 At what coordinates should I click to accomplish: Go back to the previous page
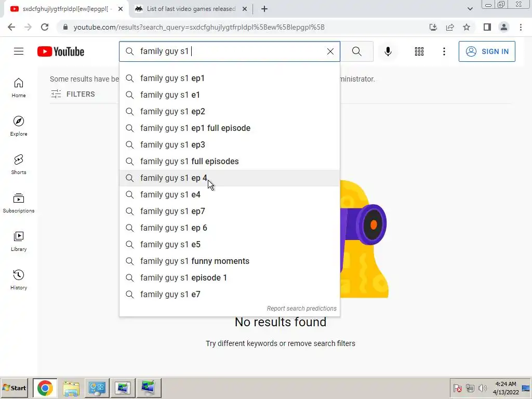pos(11,27)
